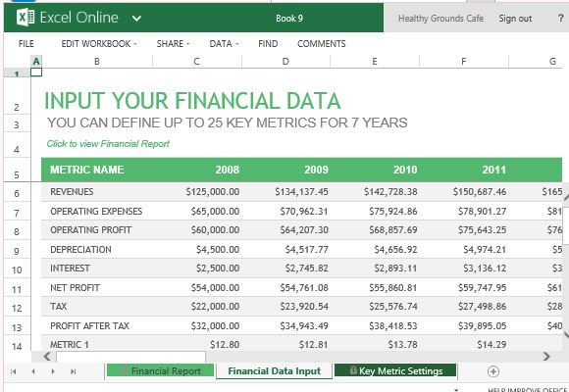
Task: Add a new sheet with plus icon
Action: click(x=493, y=371)
